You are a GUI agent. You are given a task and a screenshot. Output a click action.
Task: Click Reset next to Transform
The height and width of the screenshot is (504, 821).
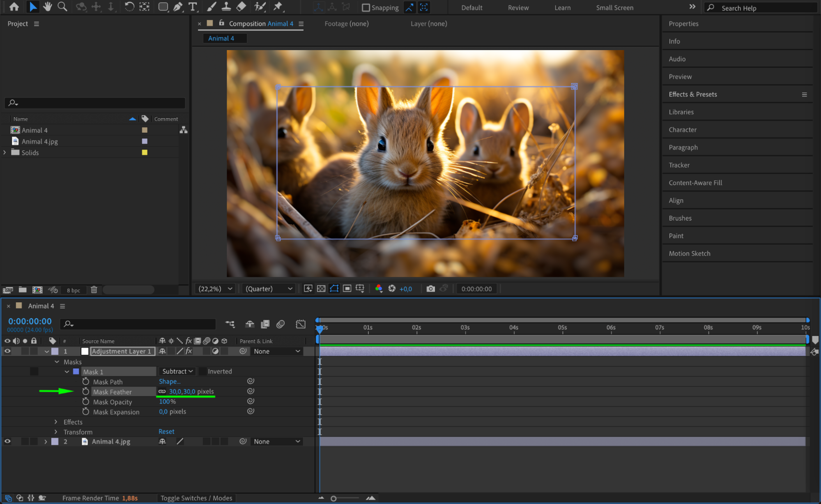coord(166,431)
